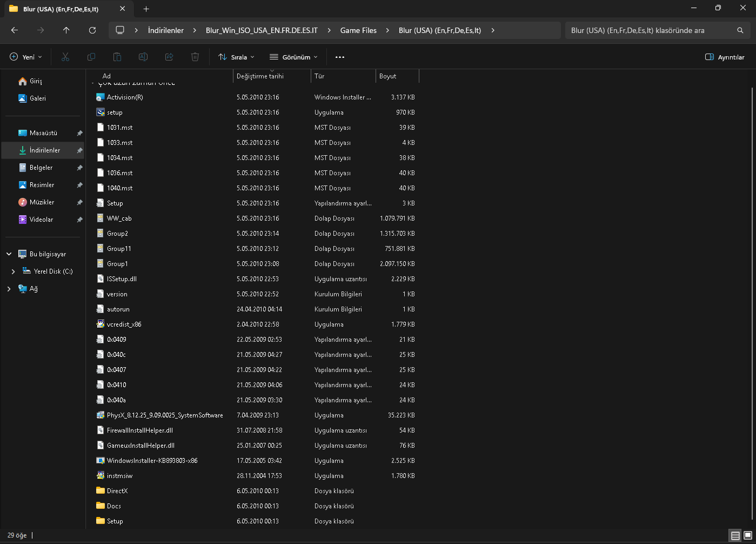Select the WindowsInstaller-KB893803-x86 file icon
This screenshot has width=756, height=544.
100,461
